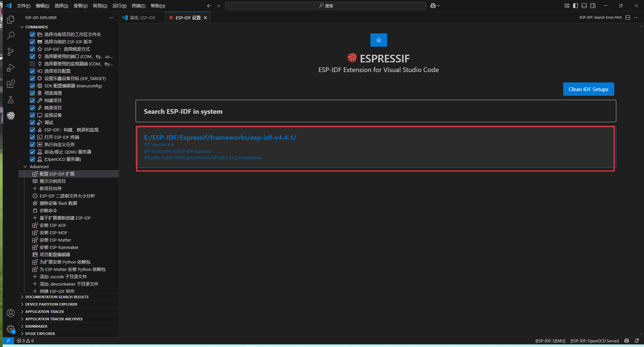Screen dimensions: 644x347
Task: Open Run and Debug view icon
Action: (x=11, y=68)
